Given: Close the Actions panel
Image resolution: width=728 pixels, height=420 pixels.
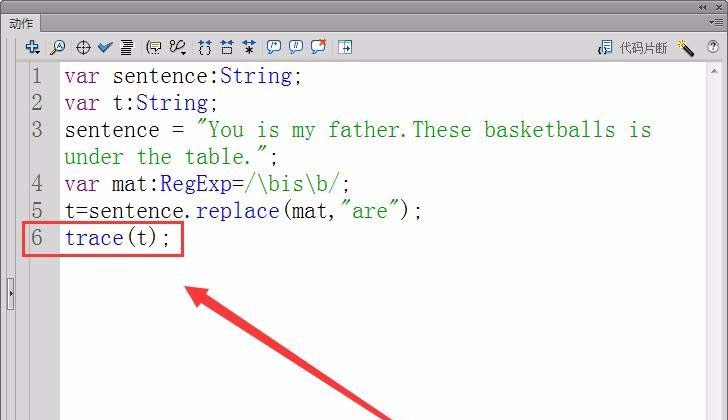Looking at the screenshot, I should pos(719,7).
